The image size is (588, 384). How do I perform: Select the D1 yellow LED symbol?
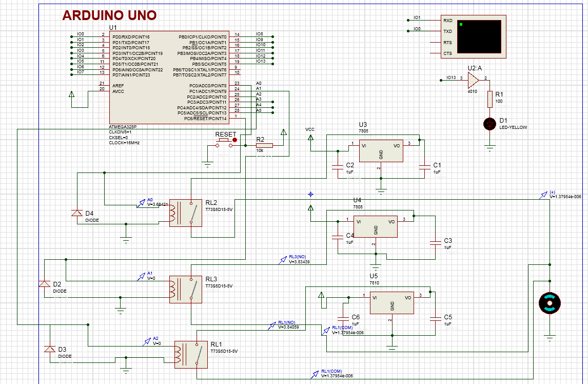(x=490, y=124)
